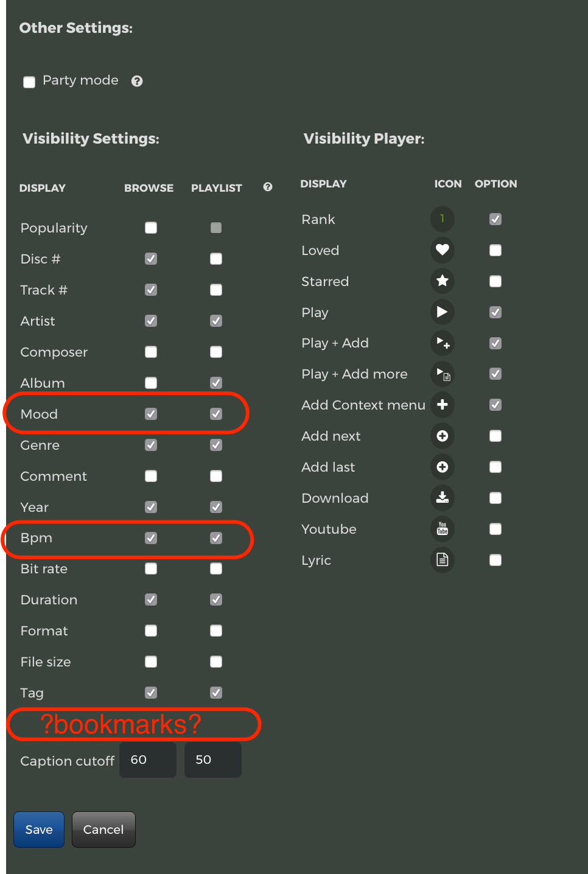Image resolution: width=588 pixels, height=874 pixels.
Task: Click the Play + Add icon
Action: 443,343
